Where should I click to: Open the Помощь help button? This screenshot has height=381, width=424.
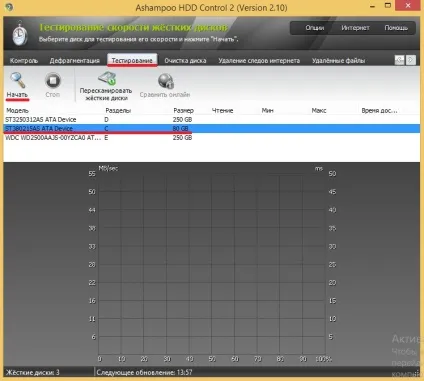pos(396,28)
